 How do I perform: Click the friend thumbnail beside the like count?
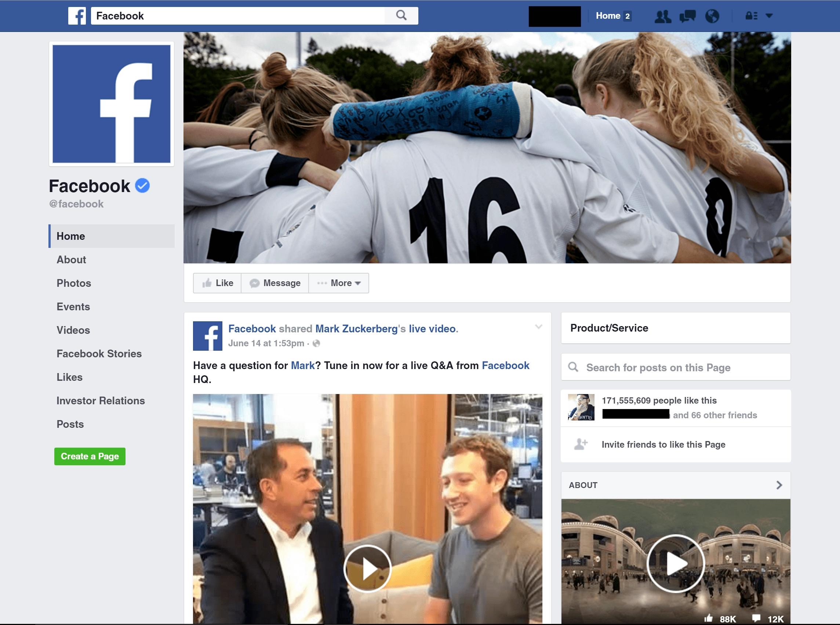pos(581,407)
